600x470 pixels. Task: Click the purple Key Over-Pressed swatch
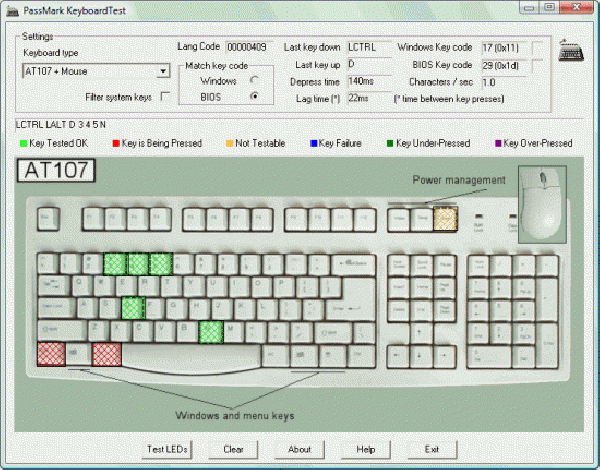point(498,144)
